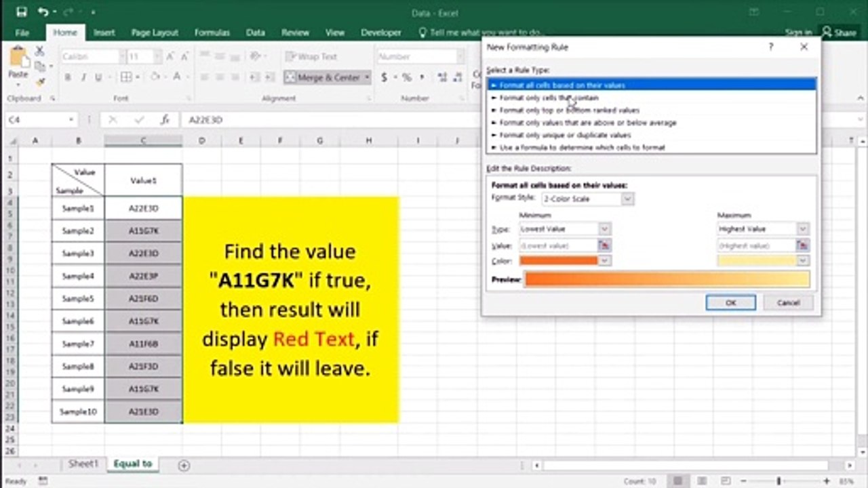Switch to Normal view in status bar
Viewport: 868px width, 488px height.
pyautogui.click(x=678, y=481)
